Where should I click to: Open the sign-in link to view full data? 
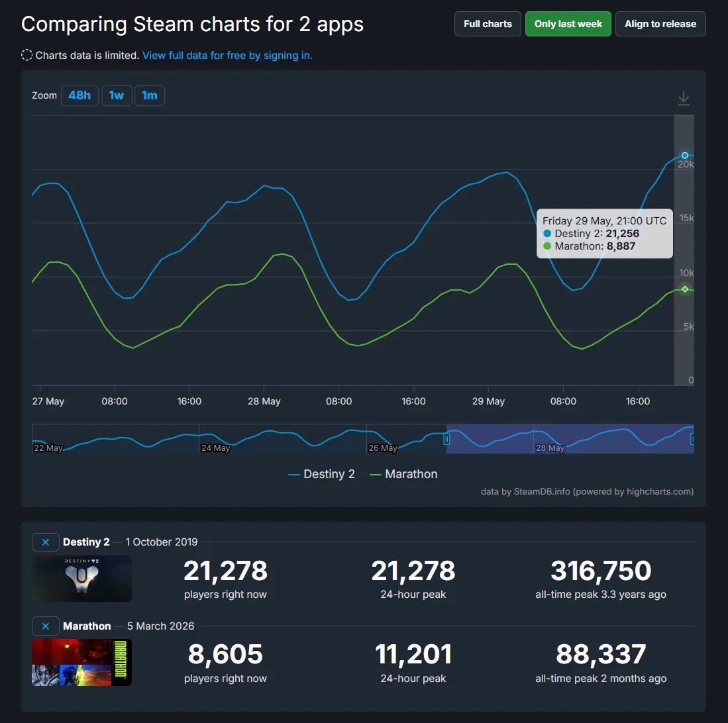227,55
